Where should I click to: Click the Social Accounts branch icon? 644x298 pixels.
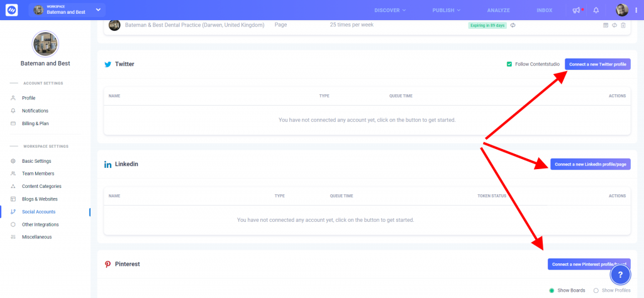click(13, 212)
